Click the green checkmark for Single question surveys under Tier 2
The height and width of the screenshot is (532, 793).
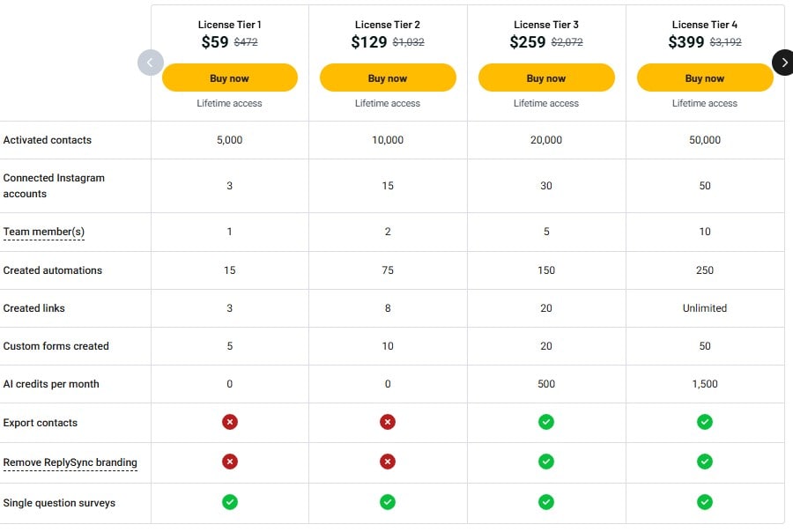click(x=388, y=501)
